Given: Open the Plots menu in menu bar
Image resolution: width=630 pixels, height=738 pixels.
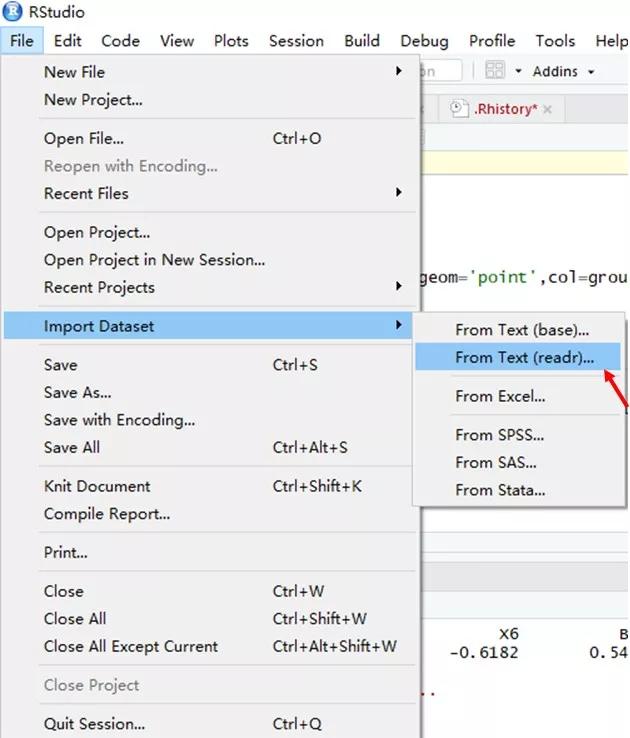Looking at the screenshot, I should click(231, 41).
